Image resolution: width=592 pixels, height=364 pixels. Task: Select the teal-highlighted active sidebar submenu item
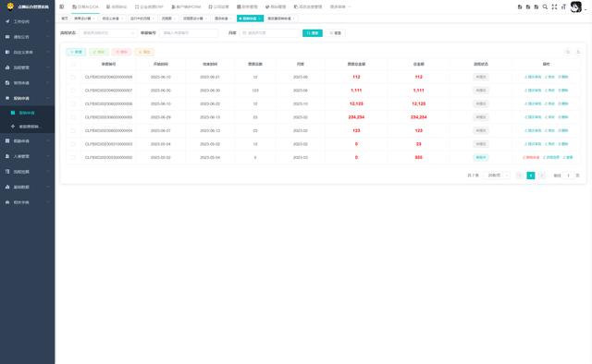[x=27, y=113]
